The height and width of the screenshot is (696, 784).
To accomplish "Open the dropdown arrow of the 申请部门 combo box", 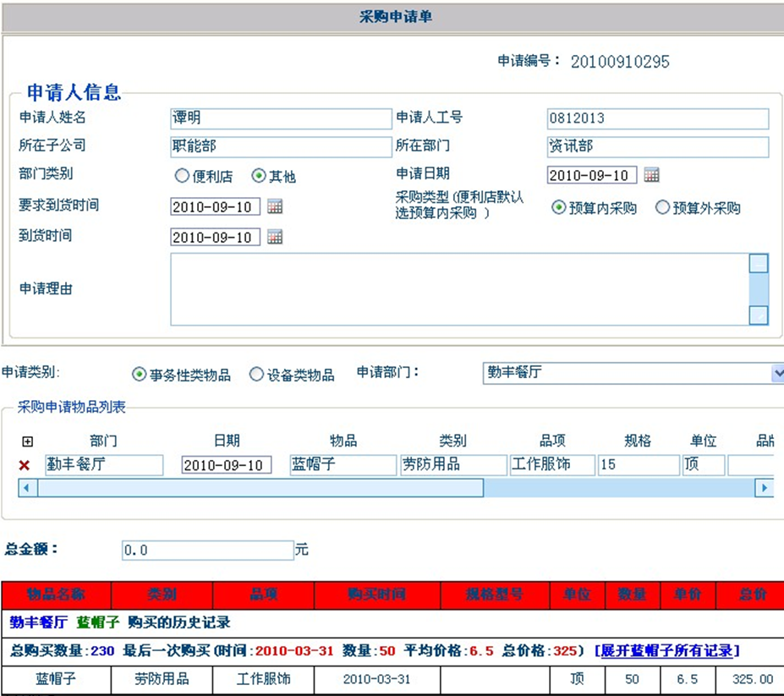I will click(777, 372).
